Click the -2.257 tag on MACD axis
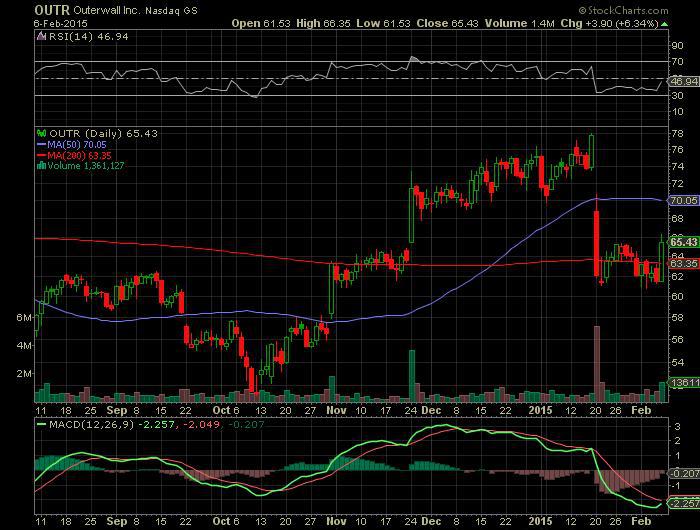 (x=683, y=503)
